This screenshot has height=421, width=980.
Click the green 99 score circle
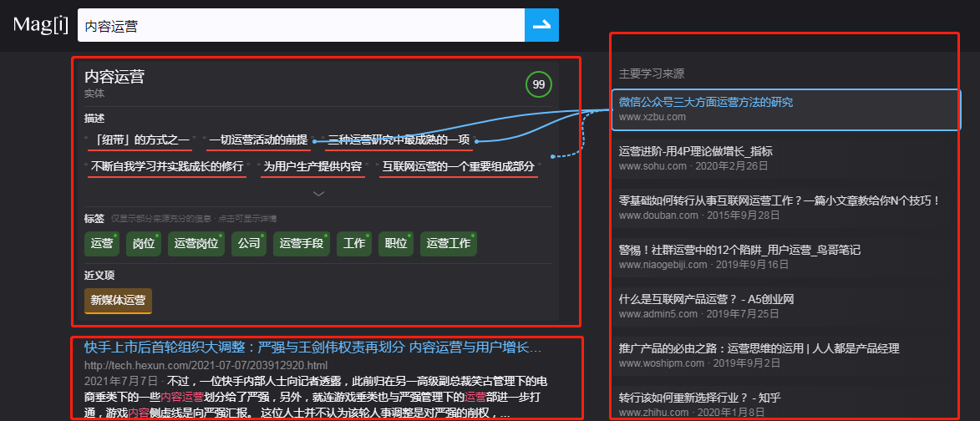(x=539, y=85)
